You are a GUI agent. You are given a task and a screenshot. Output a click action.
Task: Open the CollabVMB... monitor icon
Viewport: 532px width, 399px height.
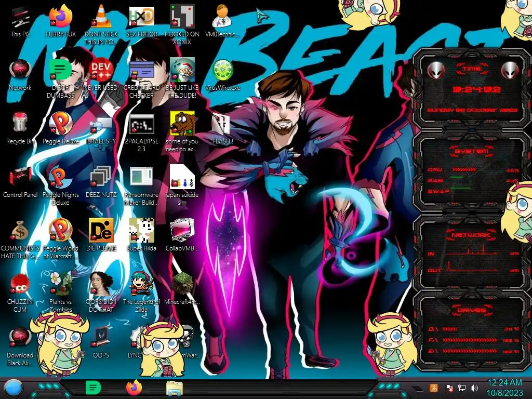coord(182,235)
